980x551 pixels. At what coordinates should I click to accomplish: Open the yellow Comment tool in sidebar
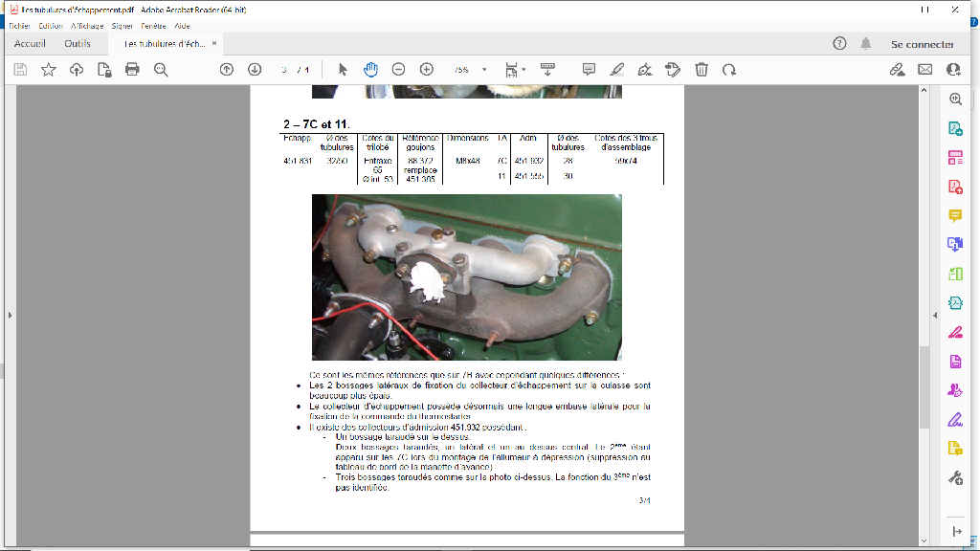click(x=954, y=215)
